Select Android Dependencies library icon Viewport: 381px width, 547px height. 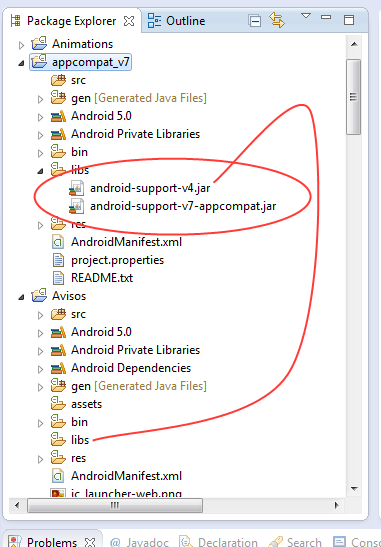(58, 368)
